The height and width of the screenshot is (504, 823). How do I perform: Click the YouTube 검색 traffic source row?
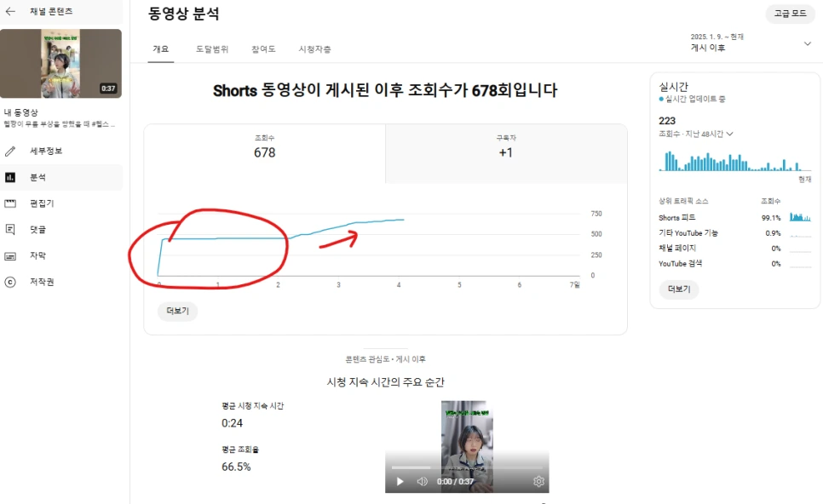click(734, 263)
